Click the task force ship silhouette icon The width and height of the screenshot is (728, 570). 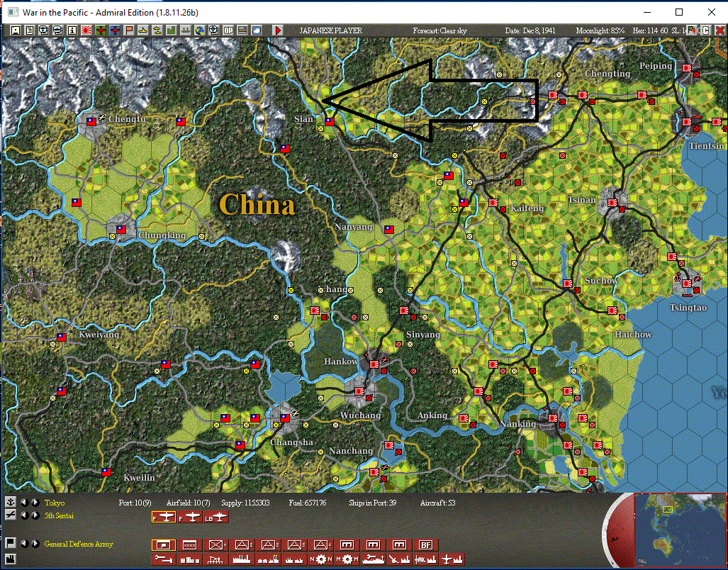coord(186,30)
